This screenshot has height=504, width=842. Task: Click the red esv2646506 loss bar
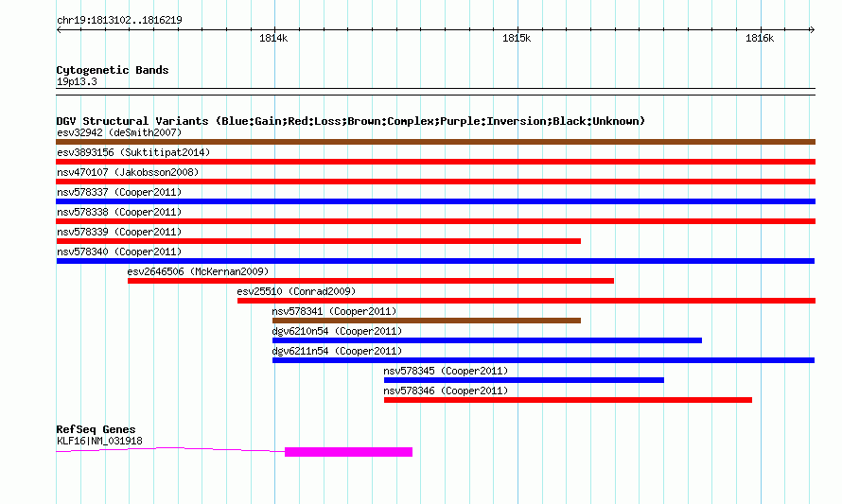point(371,281)
